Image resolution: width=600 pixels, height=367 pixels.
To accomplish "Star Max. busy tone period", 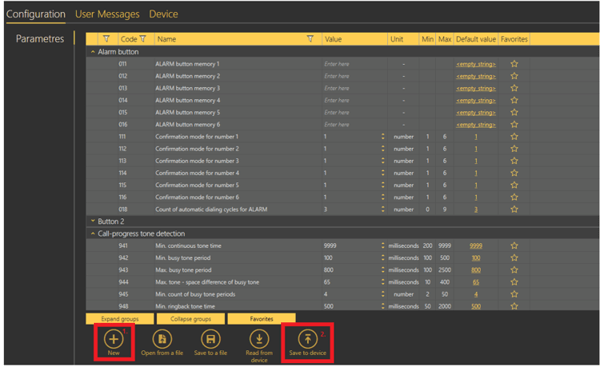I will (x=514, y=270).
